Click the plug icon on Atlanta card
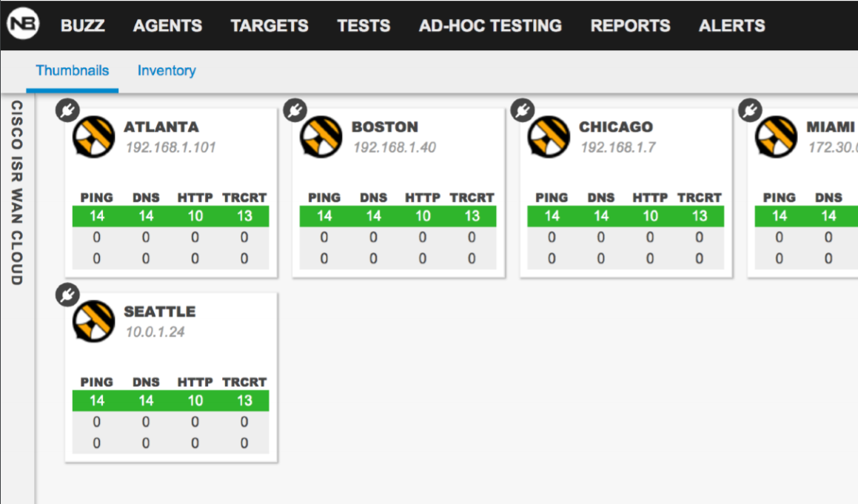The width and height of the screenshot is (858, 504). click(x=67, y=110)
